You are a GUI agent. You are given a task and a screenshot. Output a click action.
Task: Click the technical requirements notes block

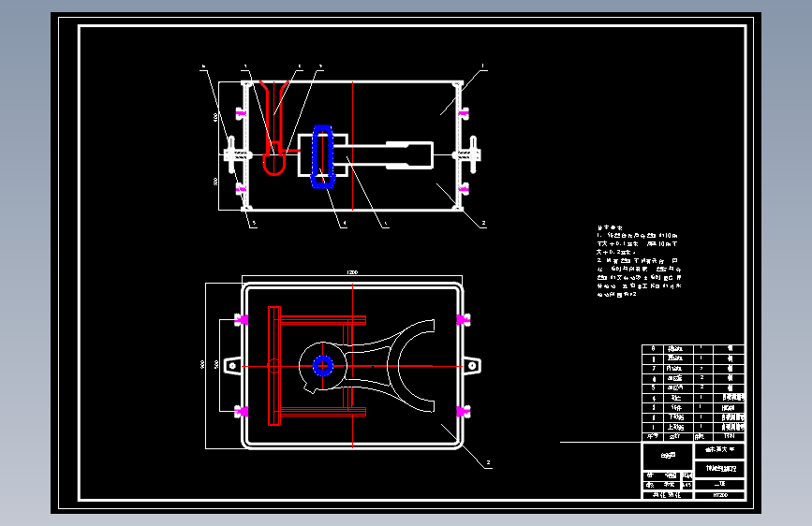click(639, 261)
